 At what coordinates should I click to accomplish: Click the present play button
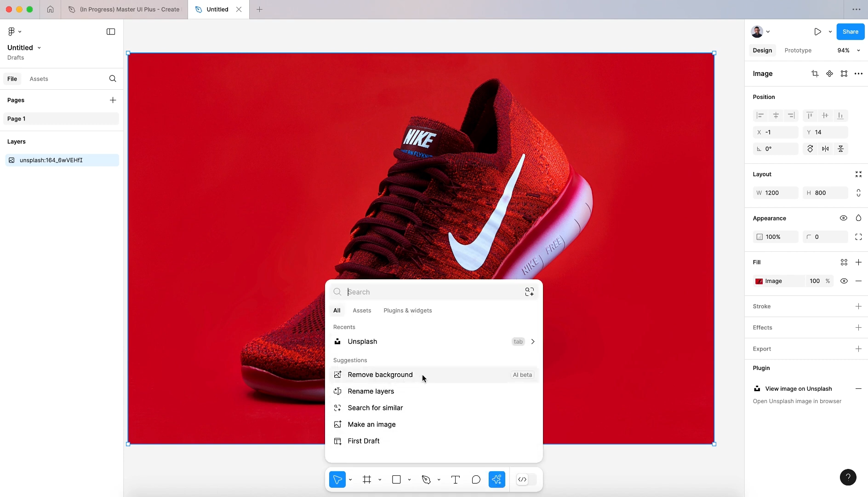(817, 32)
